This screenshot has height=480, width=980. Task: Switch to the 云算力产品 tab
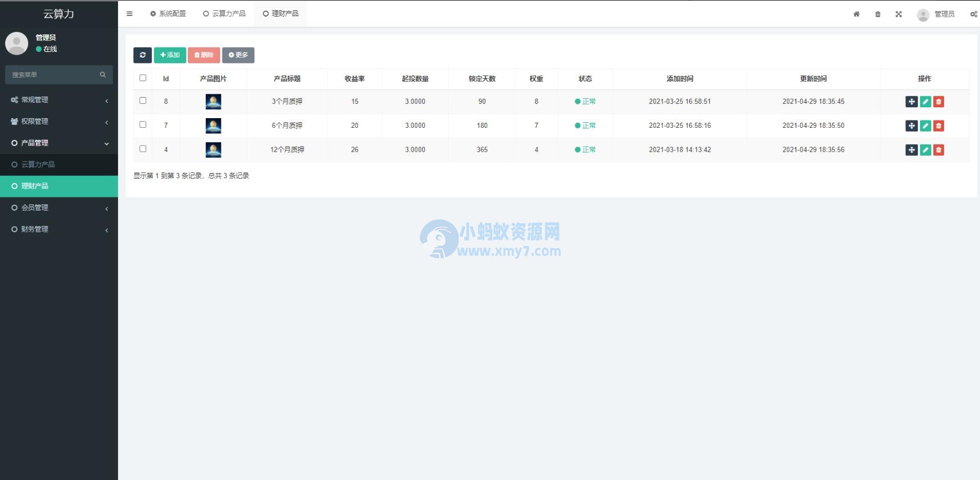224,14
